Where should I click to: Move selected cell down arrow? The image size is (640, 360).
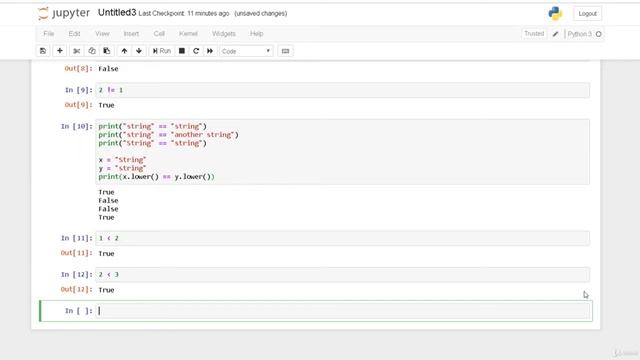pyautogui.click(x=139, y=51)
